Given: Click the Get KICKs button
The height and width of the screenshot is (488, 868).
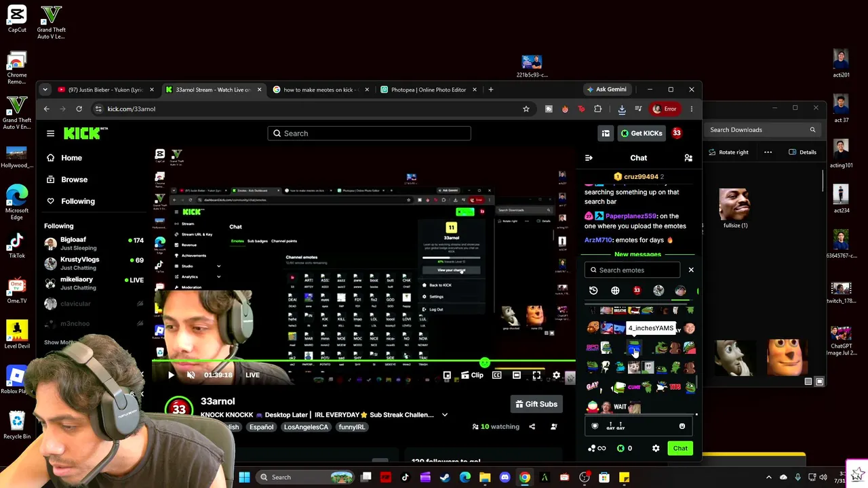Looking at the screenshot, I should click(x=641, y=134).
